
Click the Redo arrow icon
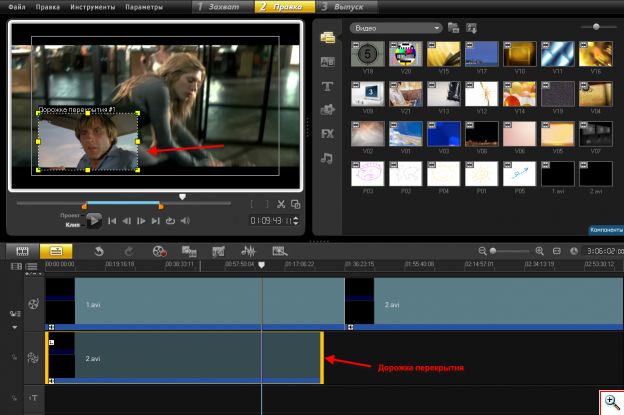[x=129, y=251]
